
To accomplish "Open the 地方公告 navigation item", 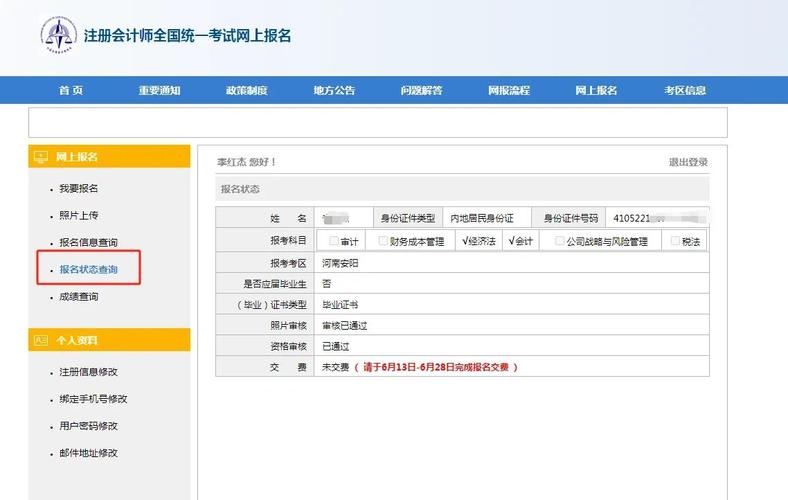I will pos(334,90).
